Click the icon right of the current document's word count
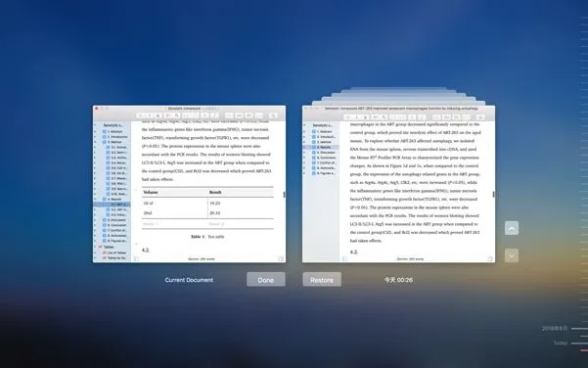The image size is (588, 368). [281, 258]
